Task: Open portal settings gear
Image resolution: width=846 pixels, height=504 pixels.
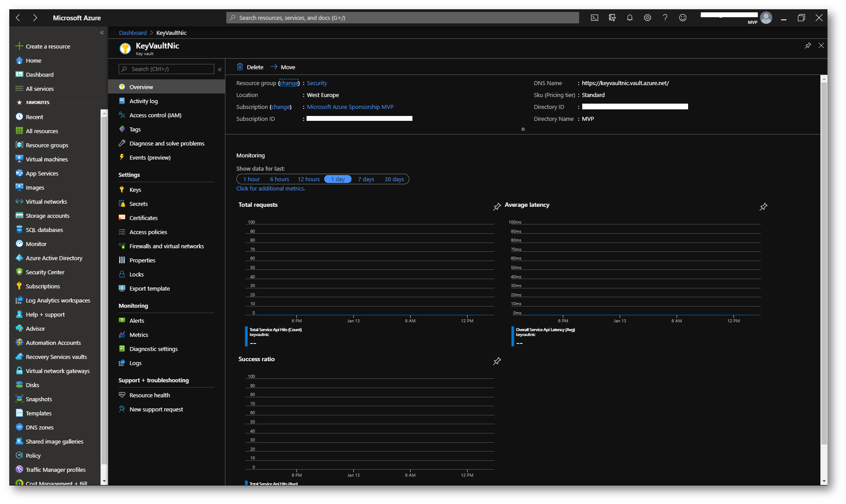Action: click(647, 18)
